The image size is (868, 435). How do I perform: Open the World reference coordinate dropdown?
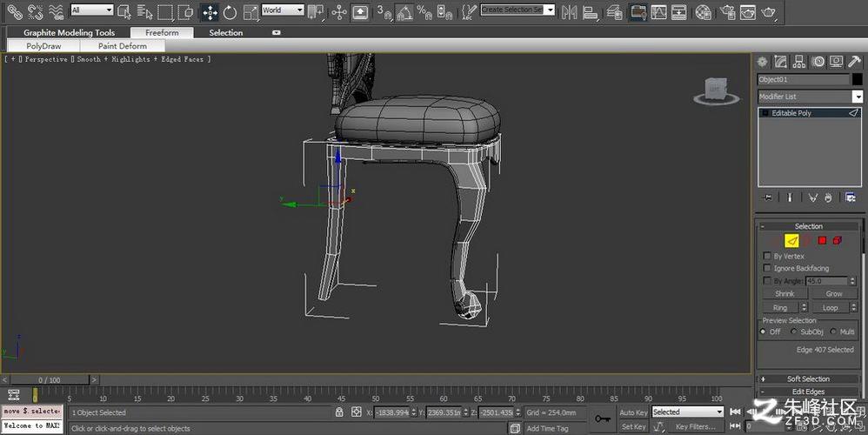pyautogui.click(x=282, y=10)
